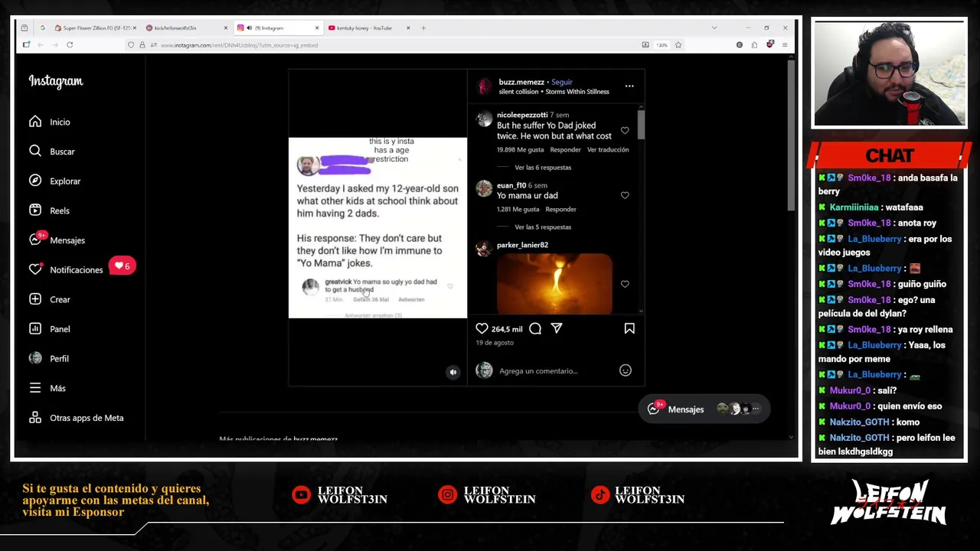Click Crear to make a post

[50, 299]
